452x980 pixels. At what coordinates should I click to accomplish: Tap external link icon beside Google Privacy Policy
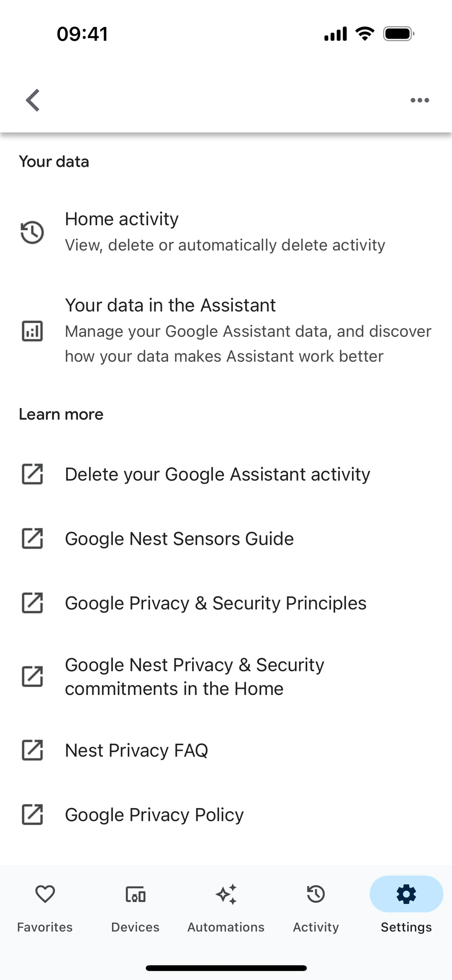coord(32,814)
